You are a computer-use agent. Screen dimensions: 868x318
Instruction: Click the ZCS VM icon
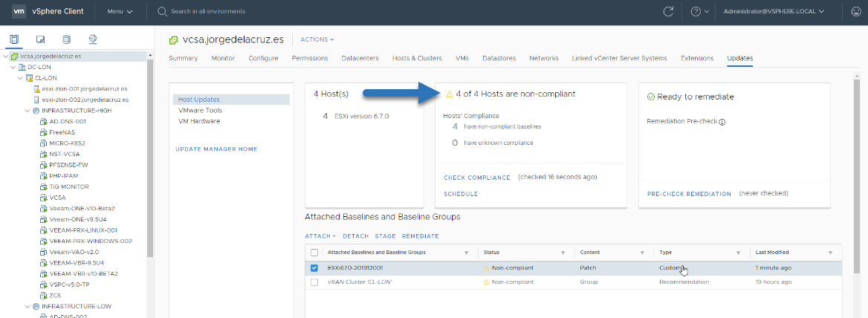pyautogui.click(x=43, y=295)
